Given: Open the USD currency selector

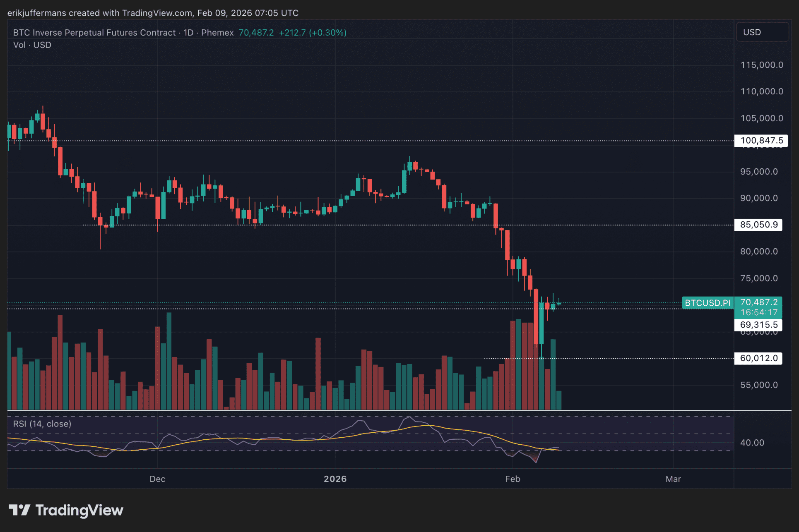Looking at the screenshot, I should (762, 32).
